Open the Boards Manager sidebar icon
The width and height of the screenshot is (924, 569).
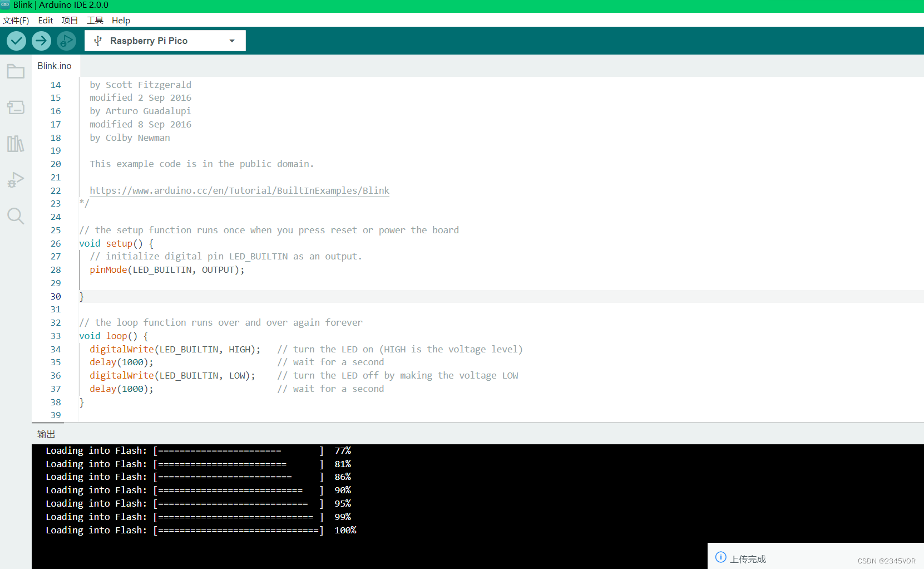(x=15, y=107)
